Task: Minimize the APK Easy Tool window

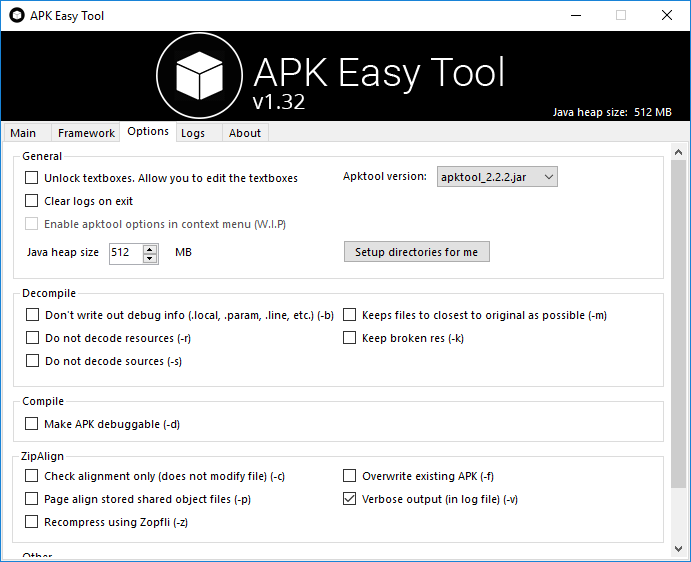Action: (576, 15)
